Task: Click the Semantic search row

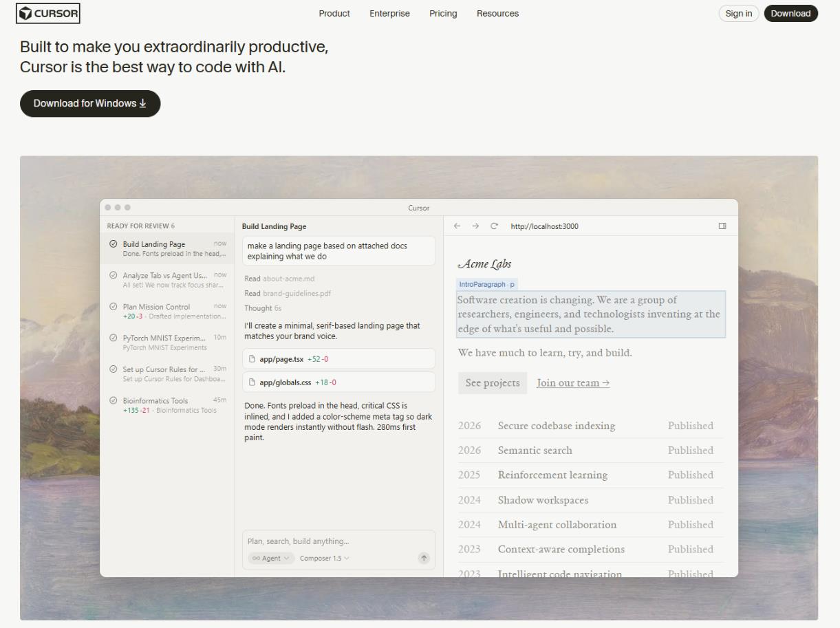Action: click(x=590, y=451)
